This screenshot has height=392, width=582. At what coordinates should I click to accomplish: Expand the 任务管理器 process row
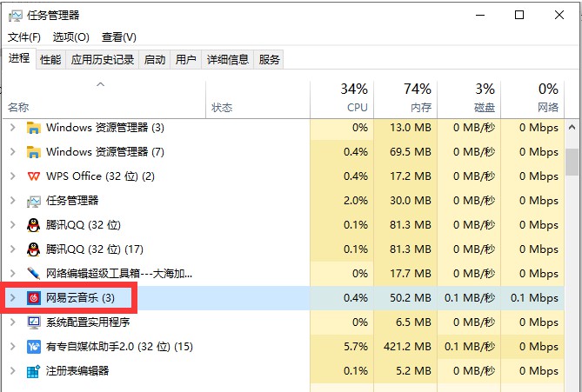coord(13,201)
